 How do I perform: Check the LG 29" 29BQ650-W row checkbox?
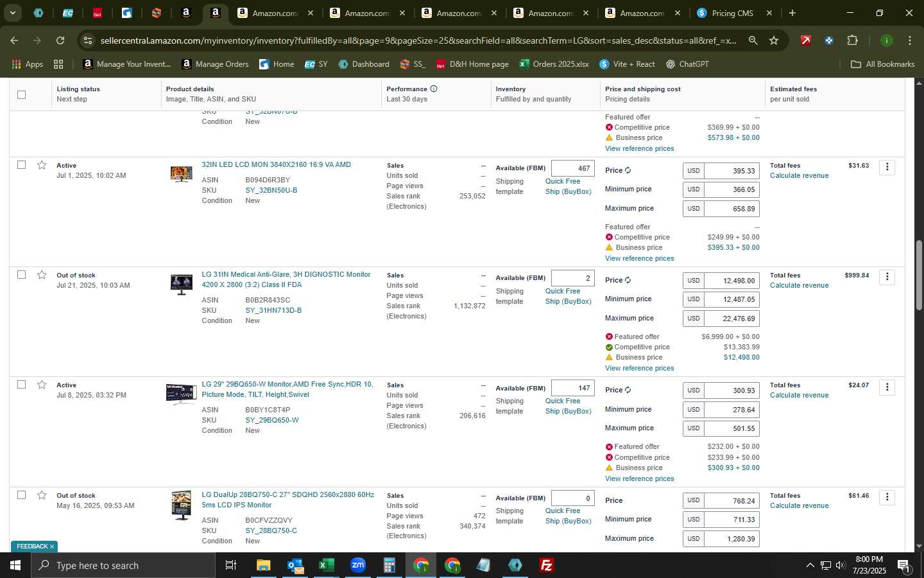[21, 385]
